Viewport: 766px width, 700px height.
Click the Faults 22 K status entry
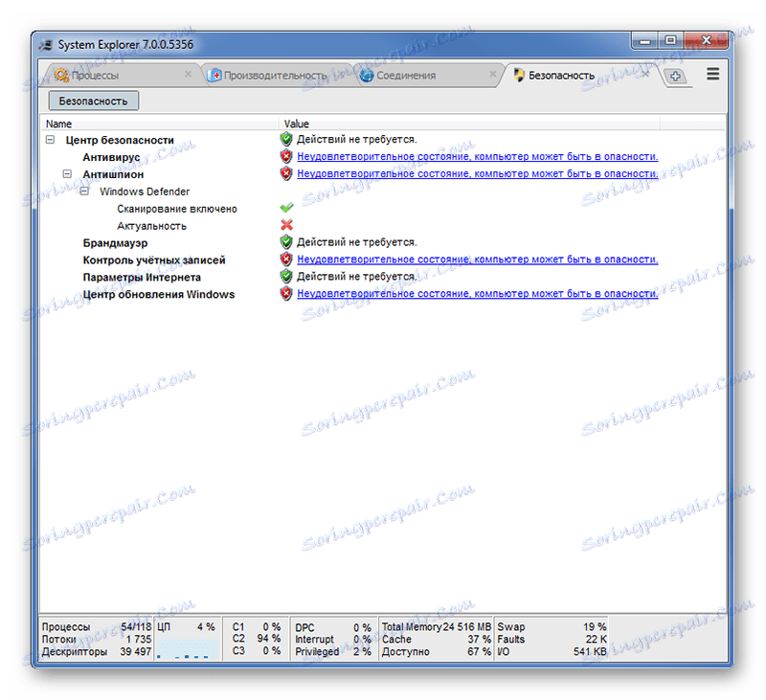point(552,639)
